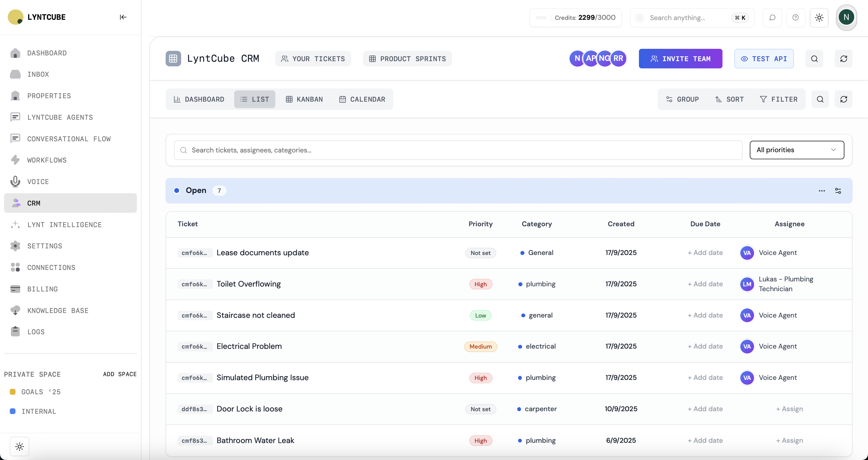Click the search tickets input field
Viewport: 868px width, 460px height.
pyautogui.click(x=458, y=150)
